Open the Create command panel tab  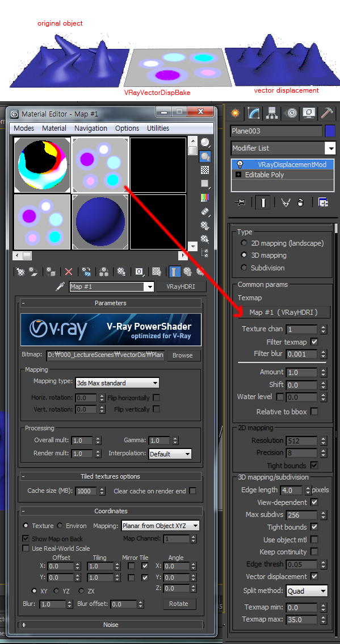(x=235, y=113)
